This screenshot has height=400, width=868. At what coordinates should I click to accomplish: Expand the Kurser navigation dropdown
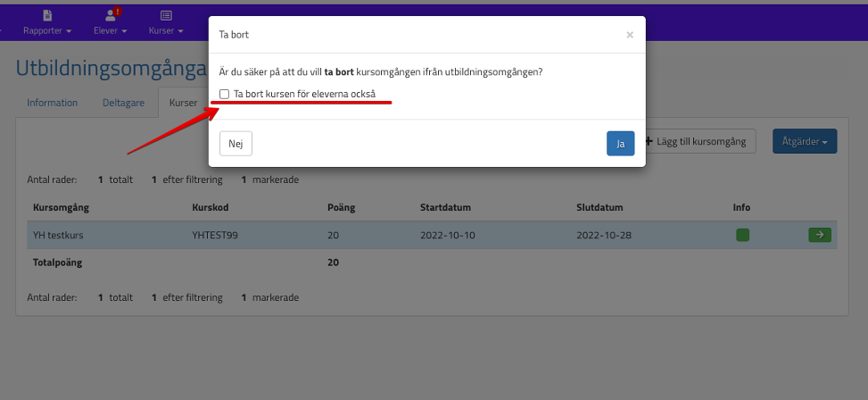pos(166,30)
